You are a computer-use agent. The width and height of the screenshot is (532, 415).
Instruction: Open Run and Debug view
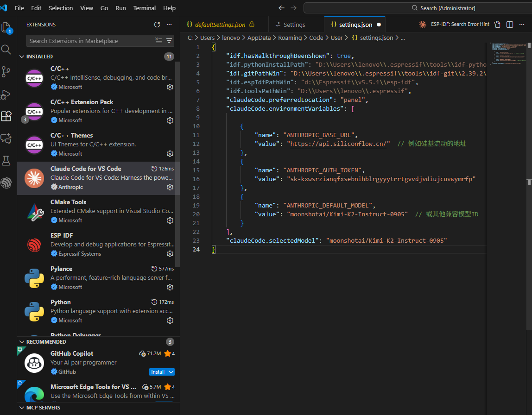6,94
